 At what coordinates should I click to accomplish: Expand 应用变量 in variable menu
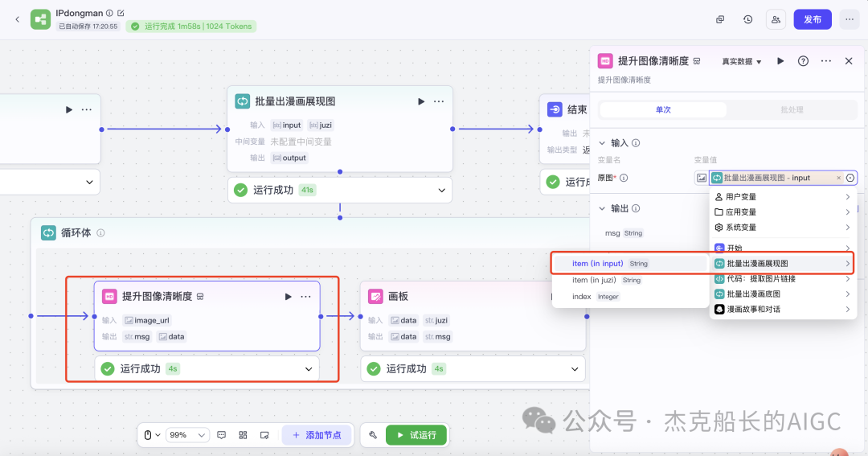click(x=782, y=212)
